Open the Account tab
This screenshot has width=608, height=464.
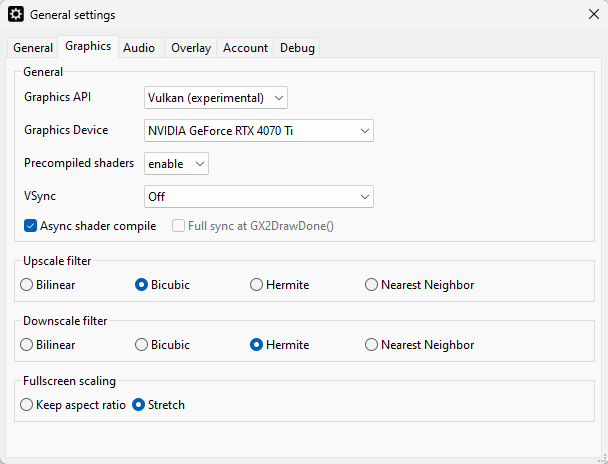245,48
